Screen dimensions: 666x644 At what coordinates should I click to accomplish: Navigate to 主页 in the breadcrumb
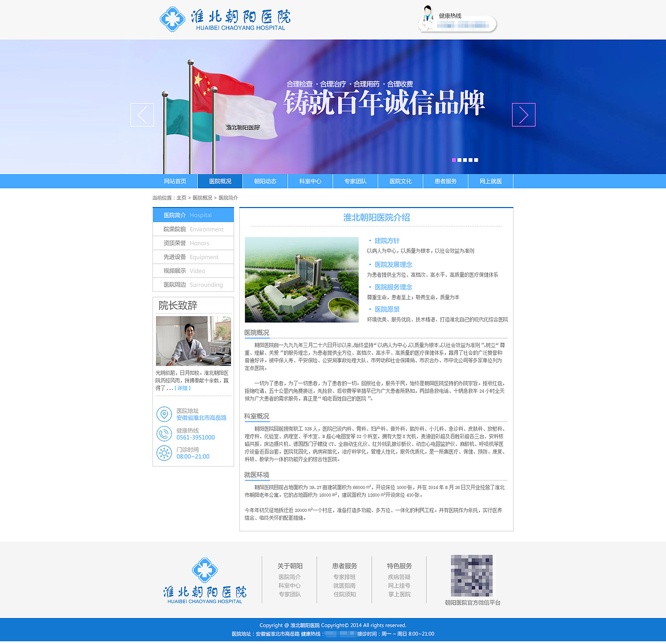(x=181, y=198)
